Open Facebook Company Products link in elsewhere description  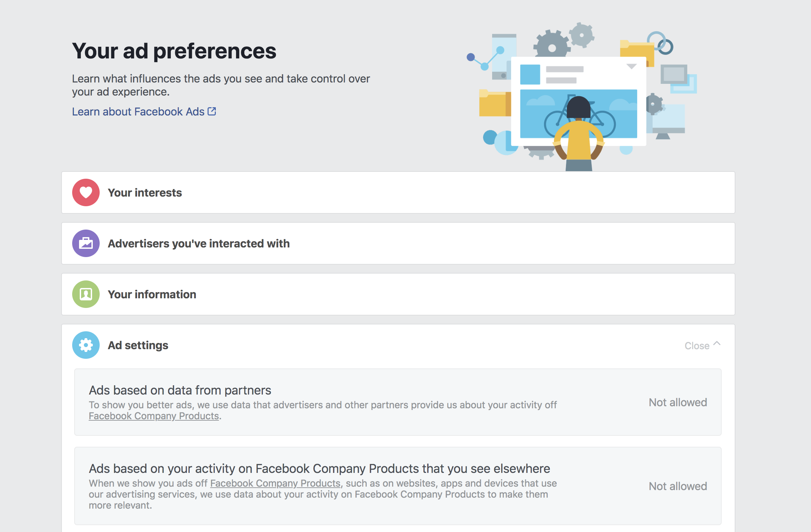tap(275, 483)
